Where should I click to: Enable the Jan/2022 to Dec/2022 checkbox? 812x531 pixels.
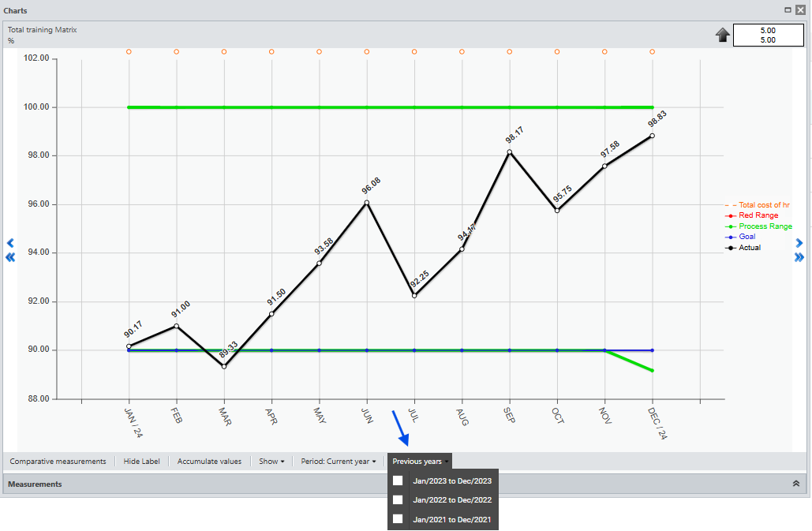point(398,499)
